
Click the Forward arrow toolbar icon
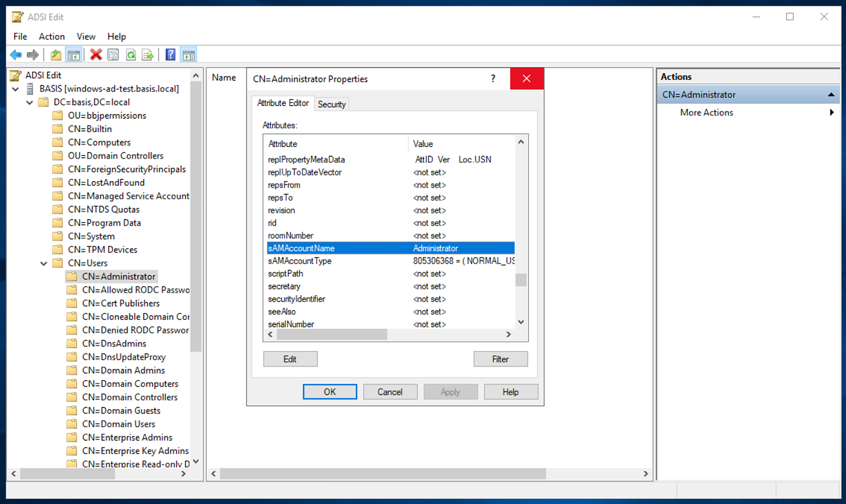33,55
